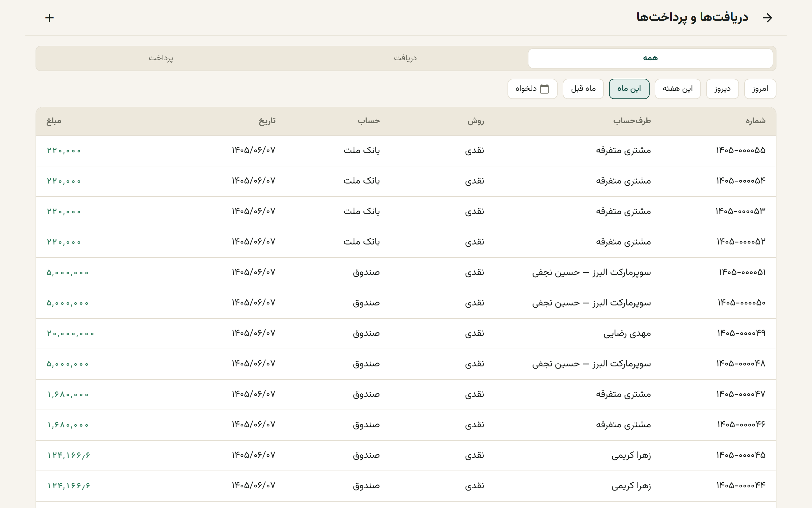This screenshot has height=508, width=812.
Task: Click the plus icon to add a transaction
Action: point(49,18)
